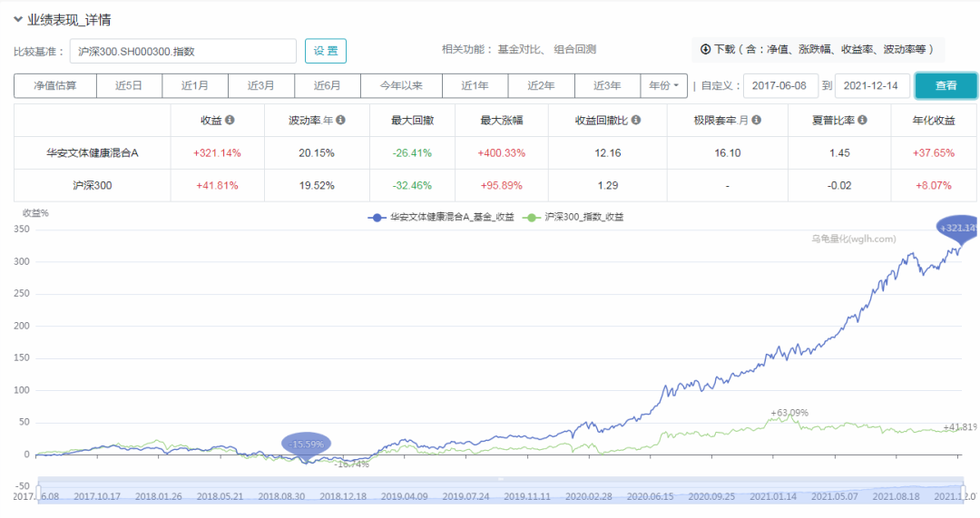Click the 年化收益 column header

[x=934, y=120]
